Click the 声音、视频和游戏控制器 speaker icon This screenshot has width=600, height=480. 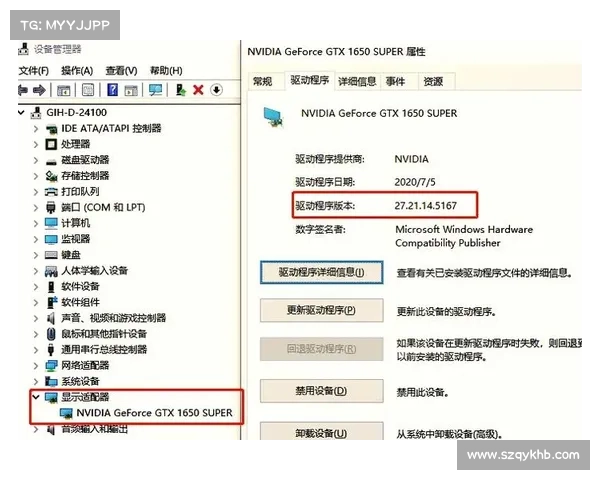pyautogui.click(x=51, y=318)
